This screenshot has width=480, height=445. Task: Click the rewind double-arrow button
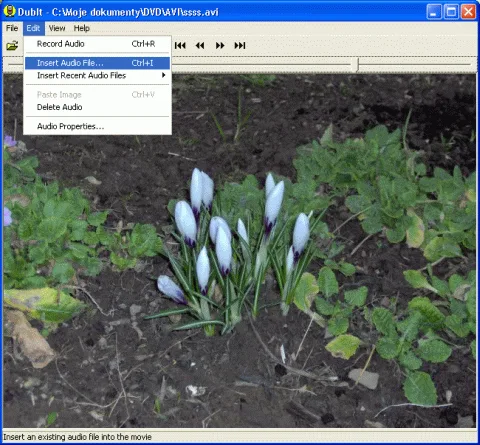(200, 45)
